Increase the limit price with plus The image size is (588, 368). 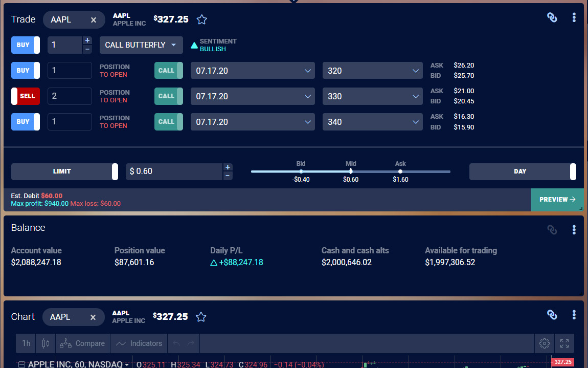[228, 167]
